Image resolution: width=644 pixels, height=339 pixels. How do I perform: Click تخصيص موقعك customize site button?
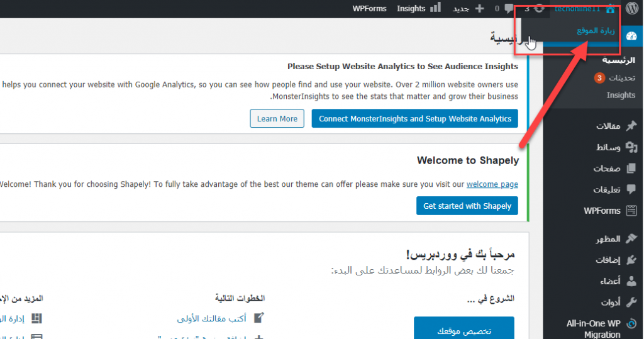point(464,329)
